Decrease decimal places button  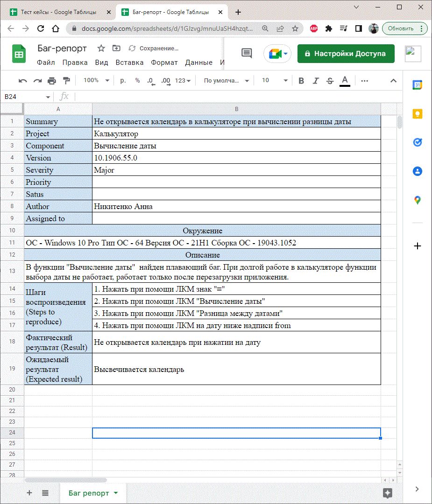[151, 81]
